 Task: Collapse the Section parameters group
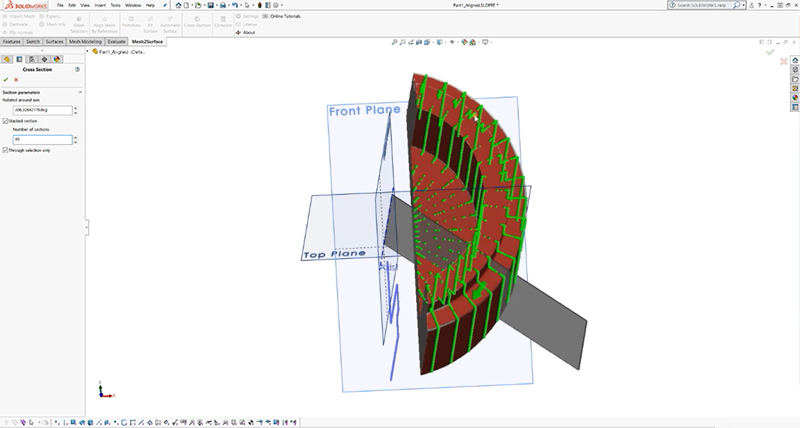pyautogui.click(x=80, y=92)
